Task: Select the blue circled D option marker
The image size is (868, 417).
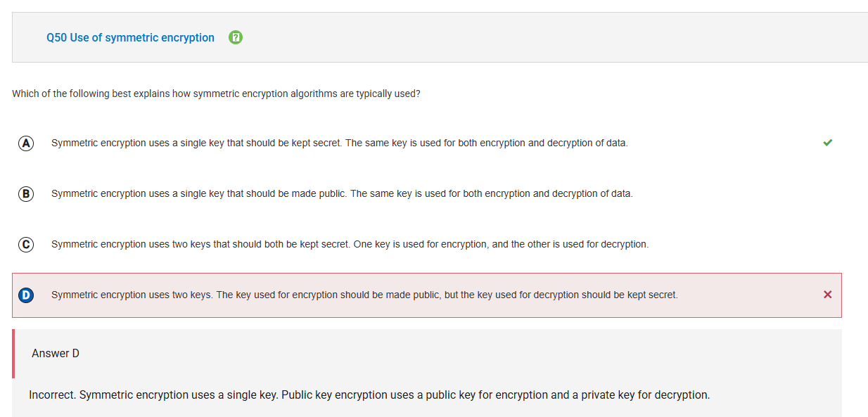Action: (26, 295)
